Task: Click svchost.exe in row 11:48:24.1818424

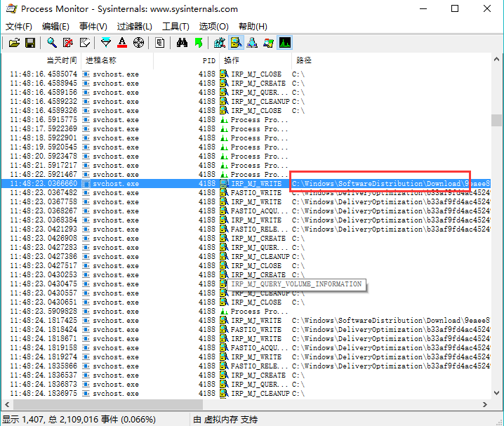Action: [x=116, y=330]
